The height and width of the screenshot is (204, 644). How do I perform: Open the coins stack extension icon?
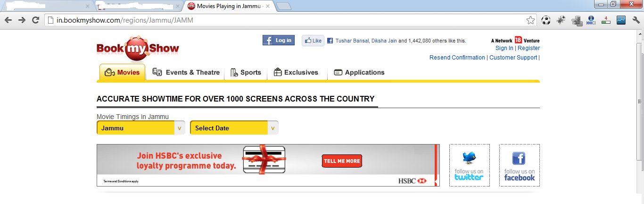576,20
